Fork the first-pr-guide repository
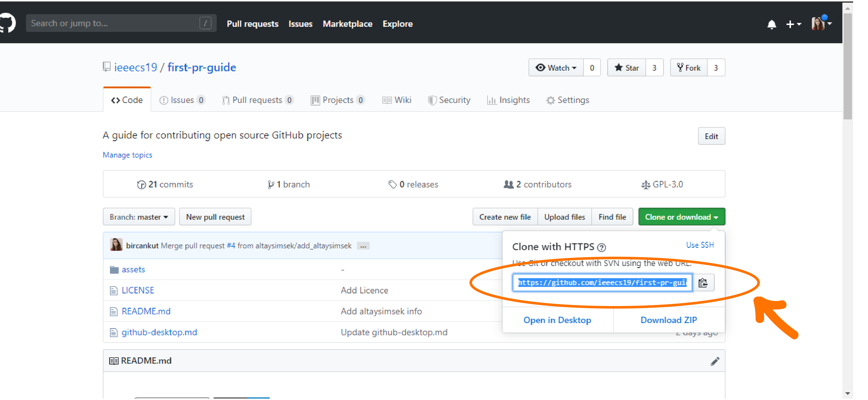868x400 pixels. pos(689,68)
